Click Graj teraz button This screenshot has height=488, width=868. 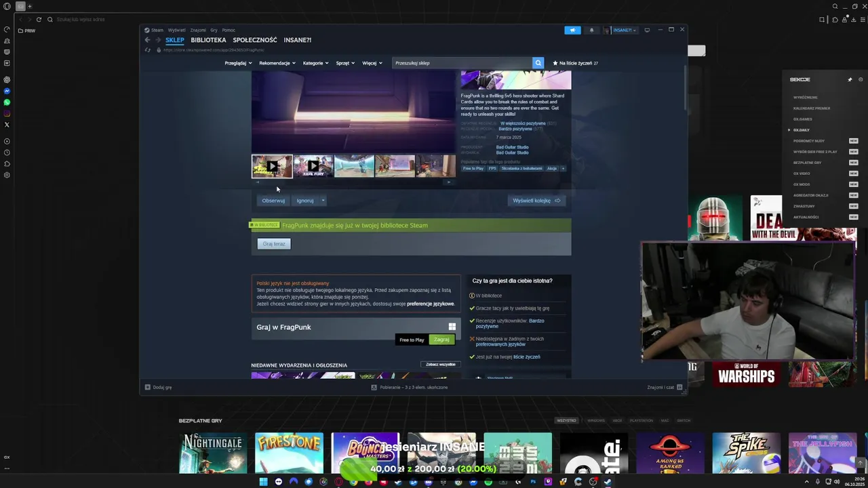(274, 244)
